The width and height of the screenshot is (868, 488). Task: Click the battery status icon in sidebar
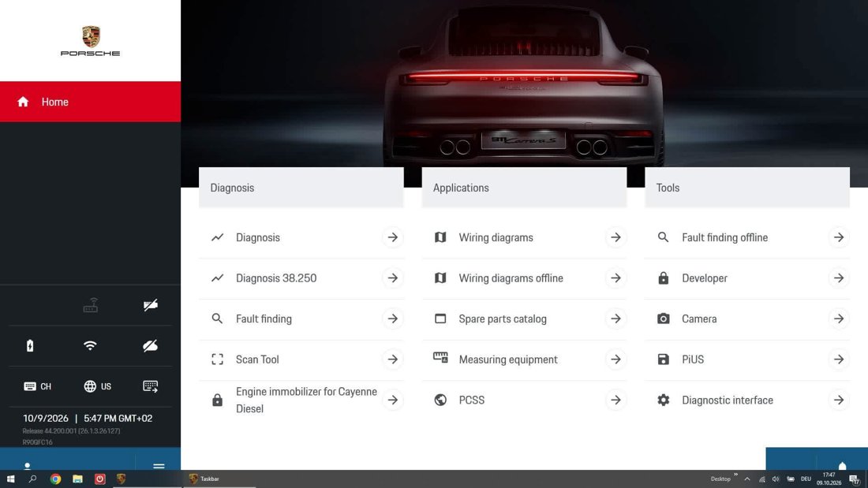coord(30,346)
